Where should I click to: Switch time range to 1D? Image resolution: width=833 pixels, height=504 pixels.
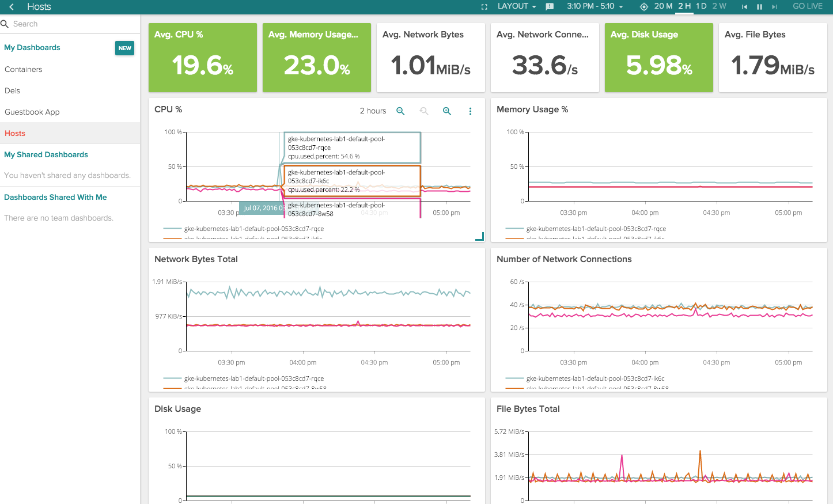[x=701, y=6]
